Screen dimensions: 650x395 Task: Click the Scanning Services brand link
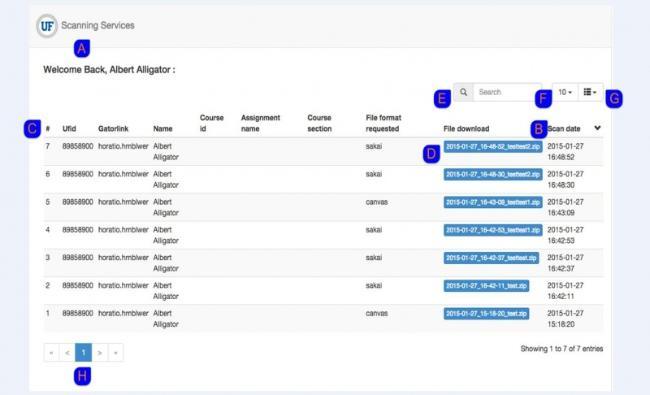coord(98,25)
